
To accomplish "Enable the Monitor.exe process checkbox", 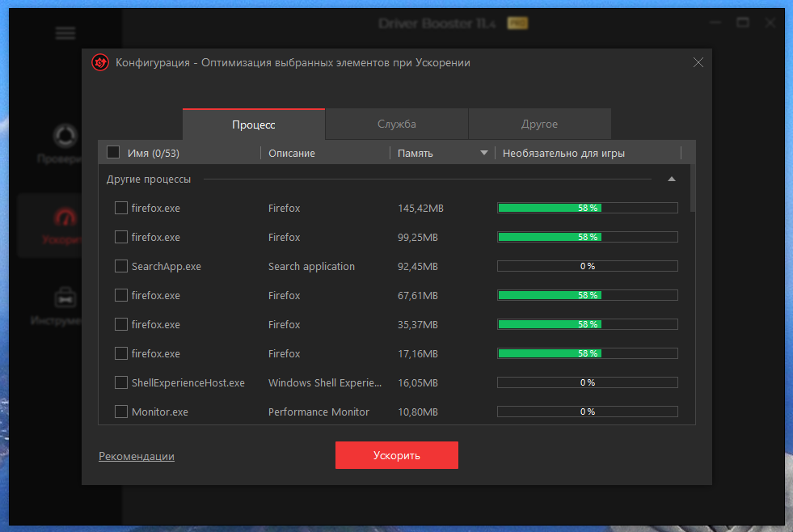I will click(x=121, y=412).
